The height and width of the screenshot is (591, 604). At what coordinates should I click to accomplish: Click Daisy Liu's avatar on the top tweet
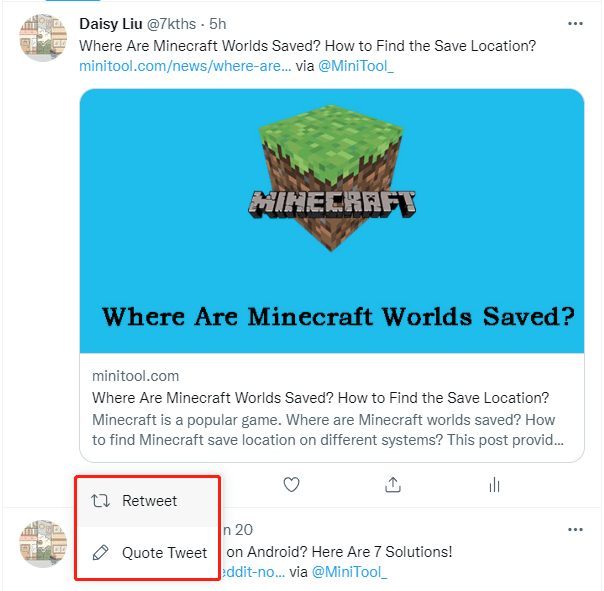[44, 39]
